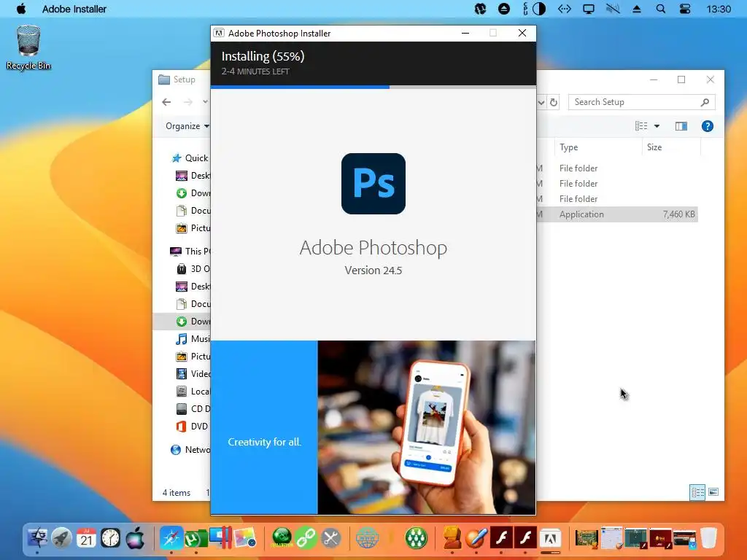Open the blue Help question mark
Image resolution: width=747 pixels, height=560 pixels.
coord(708,125)
